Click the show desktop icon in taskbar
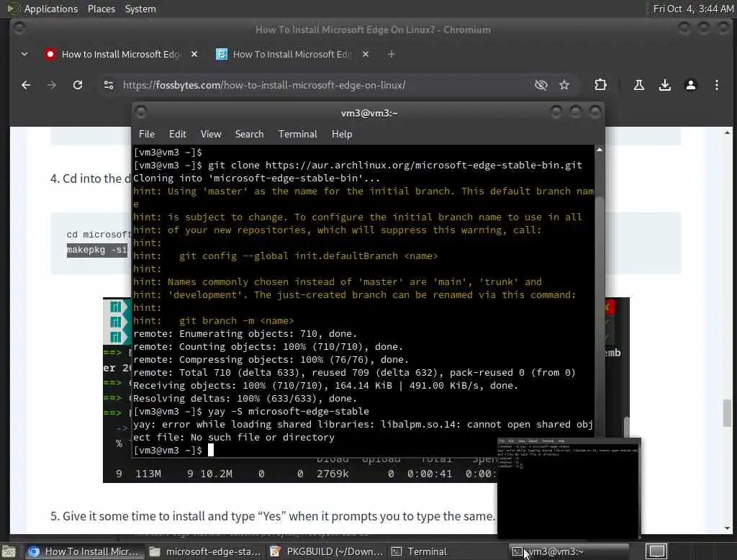This screenshot has height=560, width=737. click(9, 551)
